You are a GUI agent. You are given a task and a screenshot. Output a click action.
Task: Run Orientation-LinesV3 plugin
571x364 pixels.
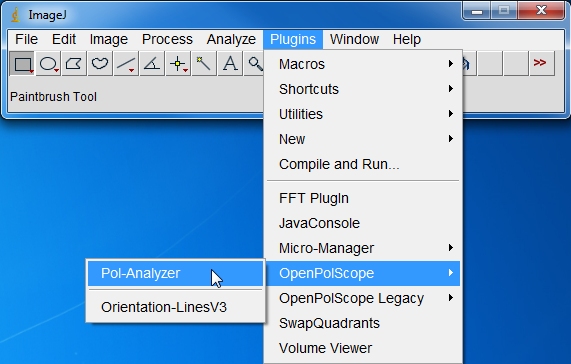click(175, 307)
